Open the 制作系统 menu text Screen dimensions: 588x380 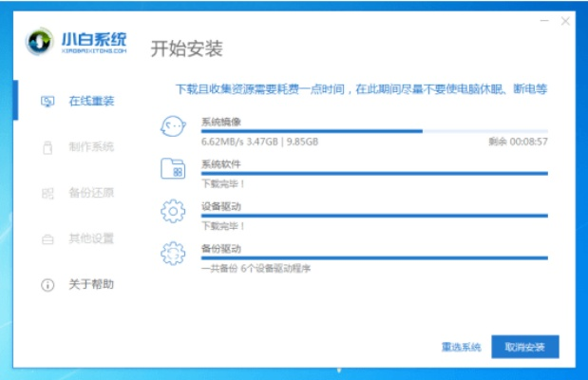[x=91, y=147]
